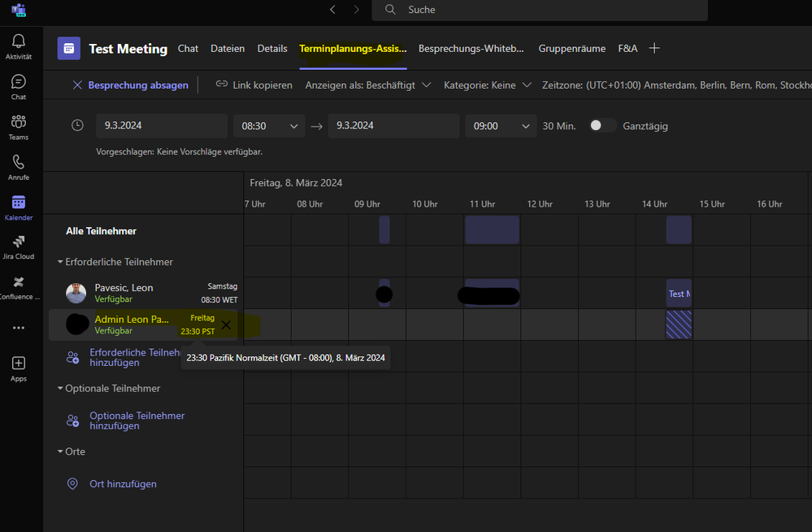Expand Anzeigen als: Beschäftigt dropdown
This screenshot has height=532, width=812.
point(367,85)
